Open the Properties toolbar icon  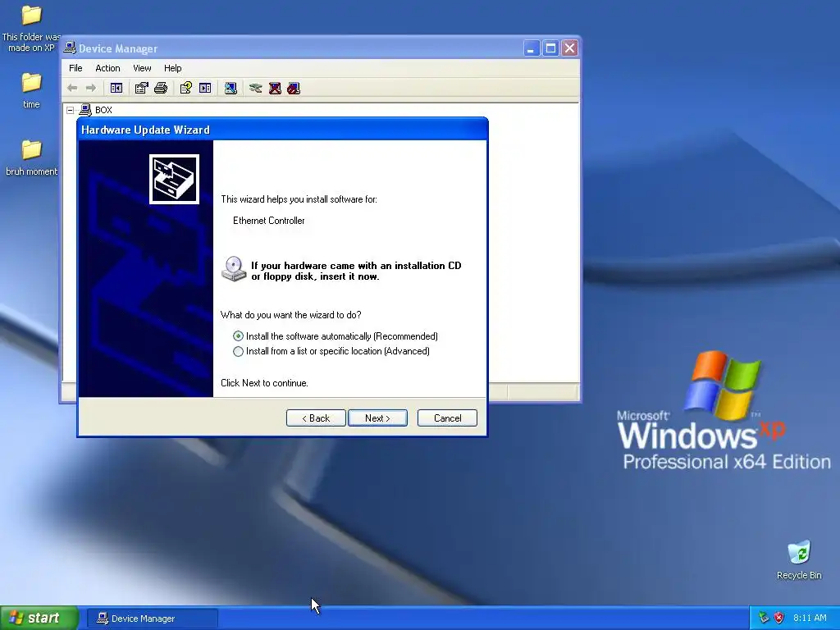141,88
